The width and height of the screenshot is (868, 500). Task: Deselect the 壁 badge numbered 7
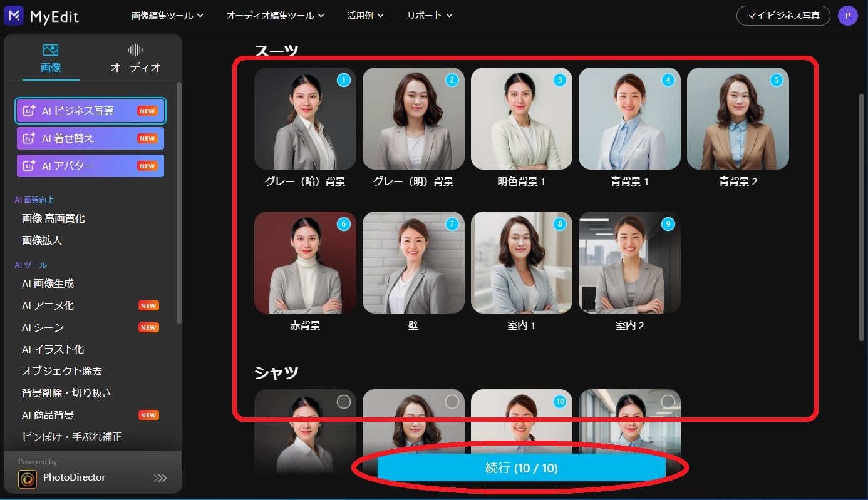tap(452, 223)
